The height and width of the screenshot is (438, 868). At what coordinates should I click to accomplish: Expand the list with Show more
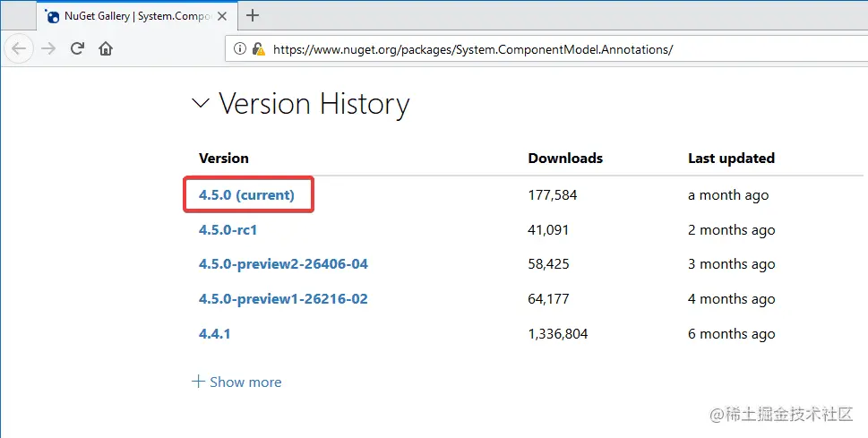[236, 382]
